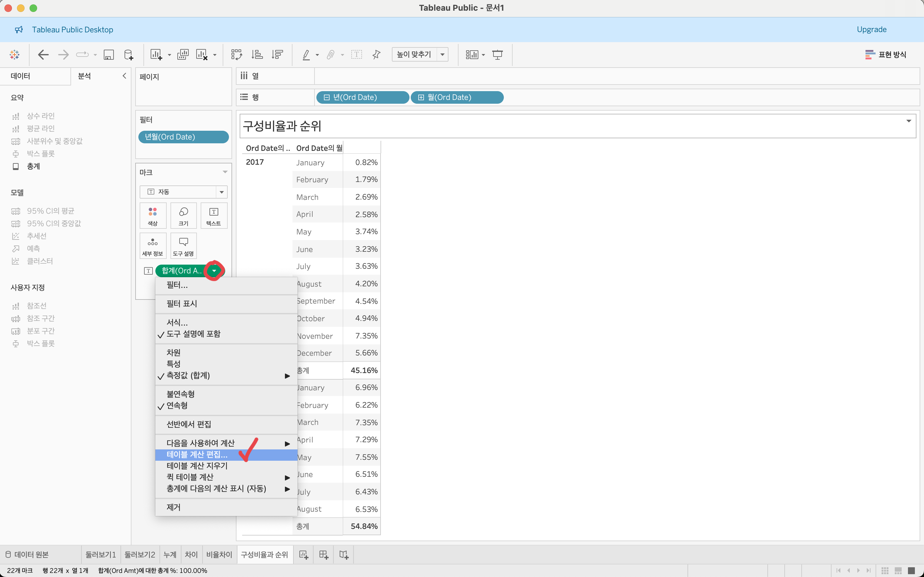The width and height of the screenshot is (924, 577).
Task: Open the '높이 맞추기' fit dropdown
Action: (x=420, y=55)
